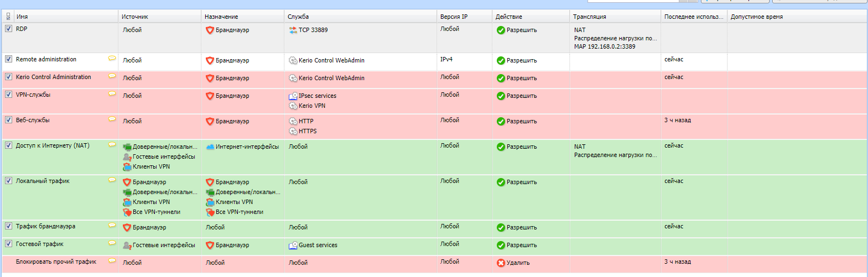Screen dimensions: 868x277
Task: Select the Блокировать прочий трафик rule name
Action: click(56, 262)
